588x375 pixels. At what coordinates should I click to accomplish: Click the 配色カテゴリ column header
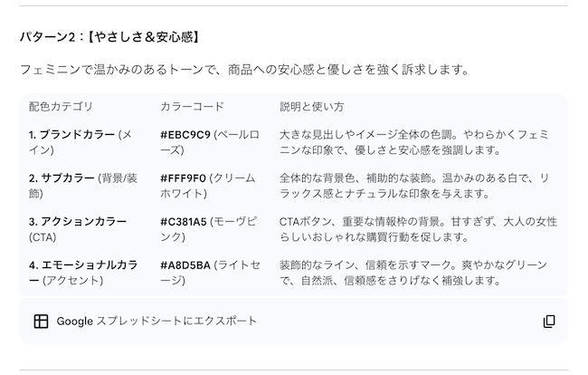(x=61, y=106)
